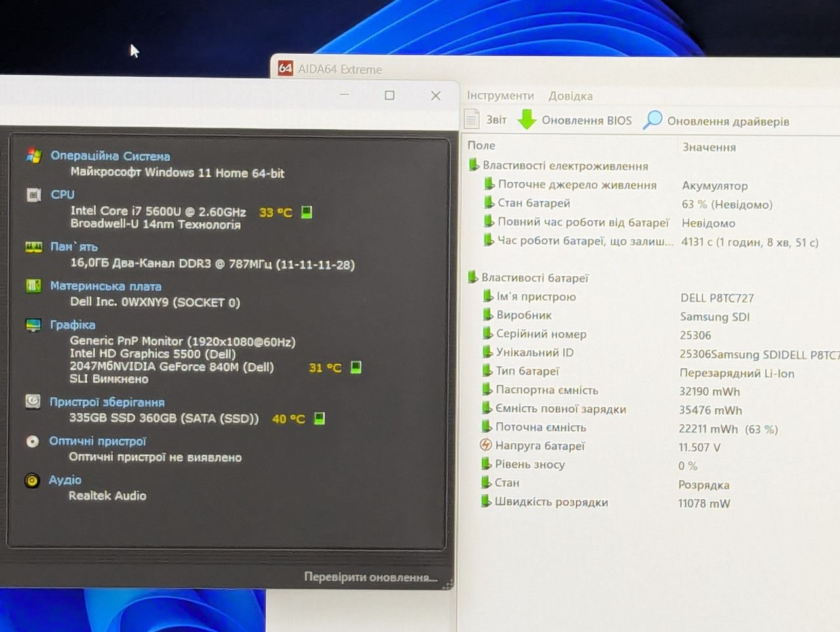
Task: Click the Перевірити оновлення link in Speccy
Action: pos(371,577)
